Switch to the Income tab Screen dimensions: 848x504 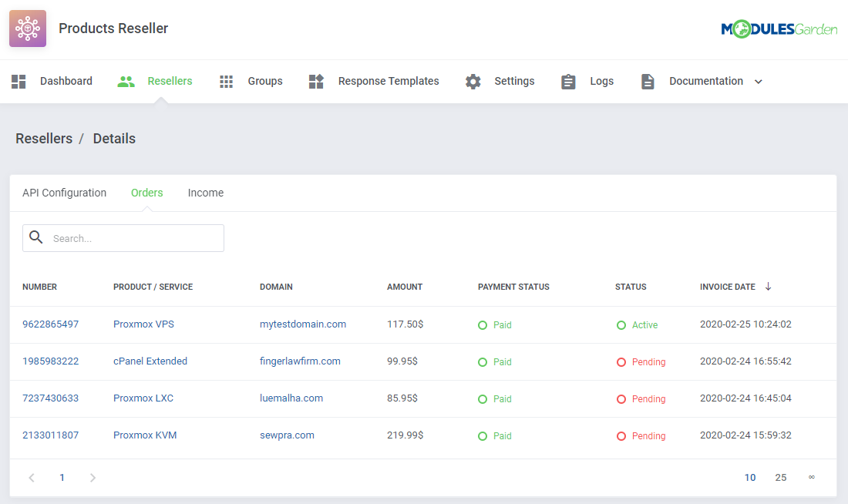tap(206, 193)
